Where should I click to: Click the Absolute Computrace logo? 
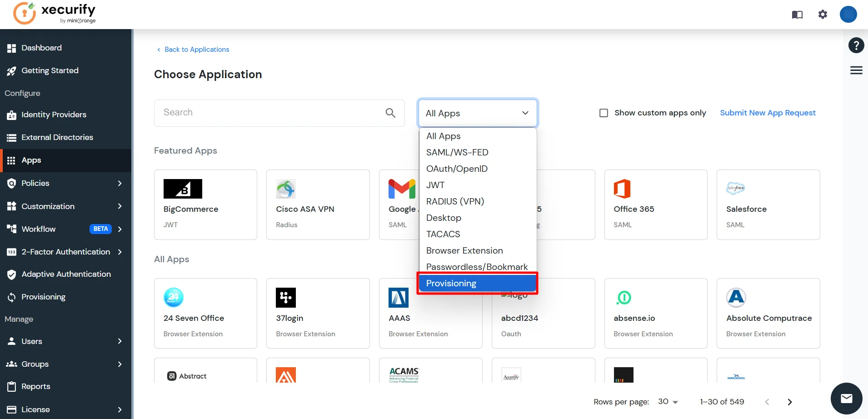(x=736, y=298)
